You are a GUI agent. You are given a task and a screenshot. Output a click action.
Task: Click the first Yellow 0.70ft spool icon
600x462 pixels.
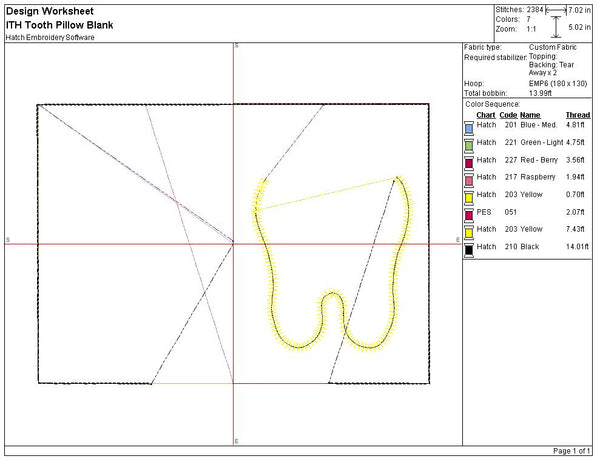(x=468, y=196)
